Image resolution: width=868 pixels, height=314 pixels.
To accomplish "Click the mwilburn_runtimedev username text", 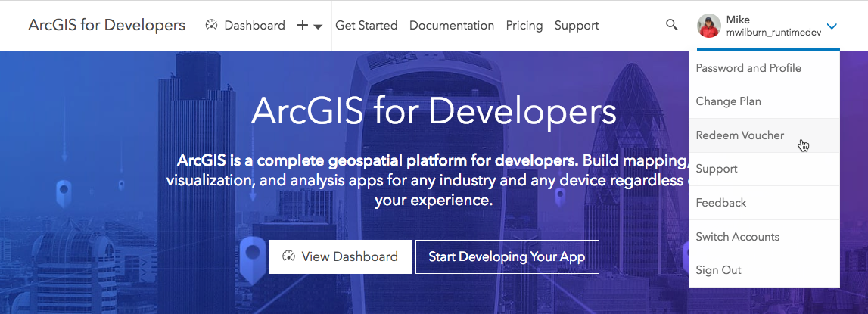I will click(x=773, y=33).
